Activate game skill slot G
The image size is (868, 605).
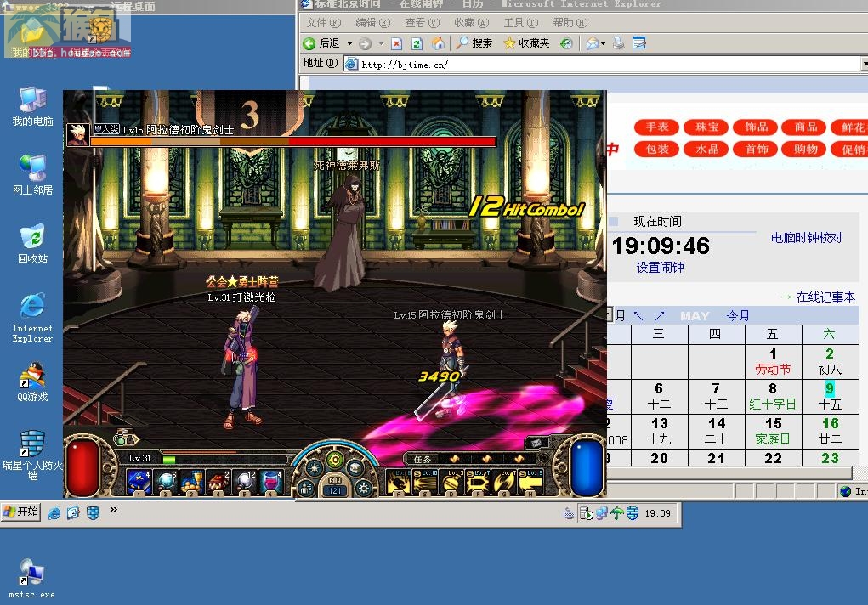coord(504,483)
